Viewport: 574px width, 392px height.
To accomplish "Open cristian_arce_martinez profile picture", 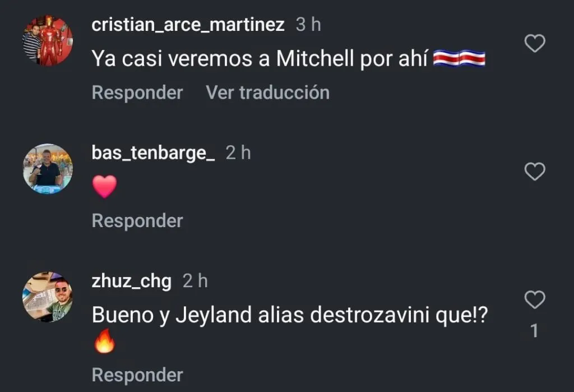I will click(48, 40).
